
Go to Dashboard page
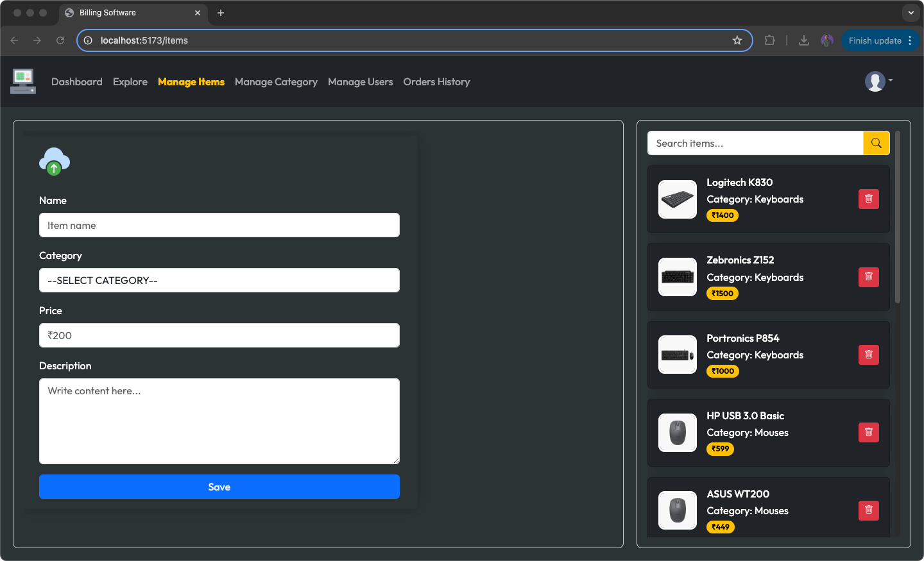[77, 81]
